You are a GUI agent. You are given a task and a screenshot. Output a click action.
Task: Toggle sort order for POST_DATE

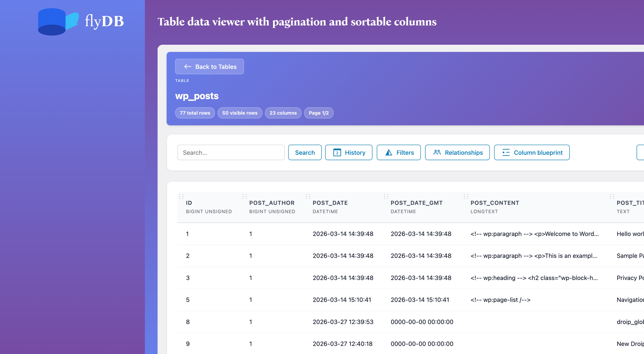pyautogui.click(x=330, y=203)
